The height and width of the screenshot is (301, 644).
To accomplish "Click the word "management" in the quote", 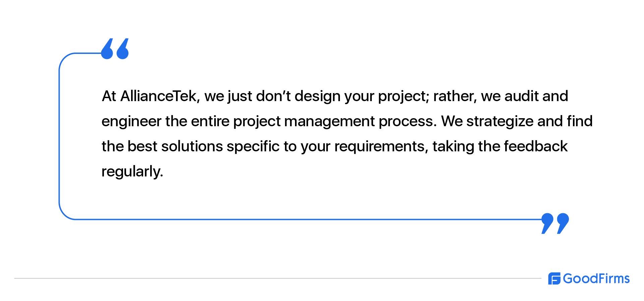I will 330,122.
